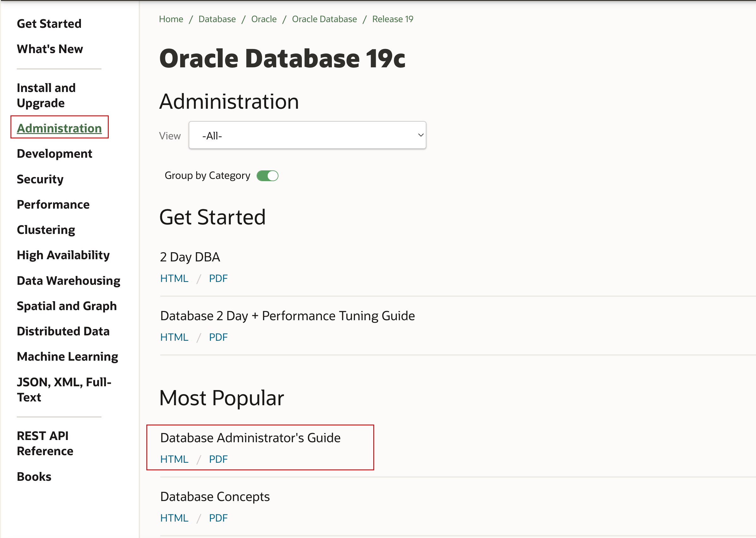This screenshot has height=538, width=756.
Task: Open What's New in sidebar
Action: click(50, 49)
